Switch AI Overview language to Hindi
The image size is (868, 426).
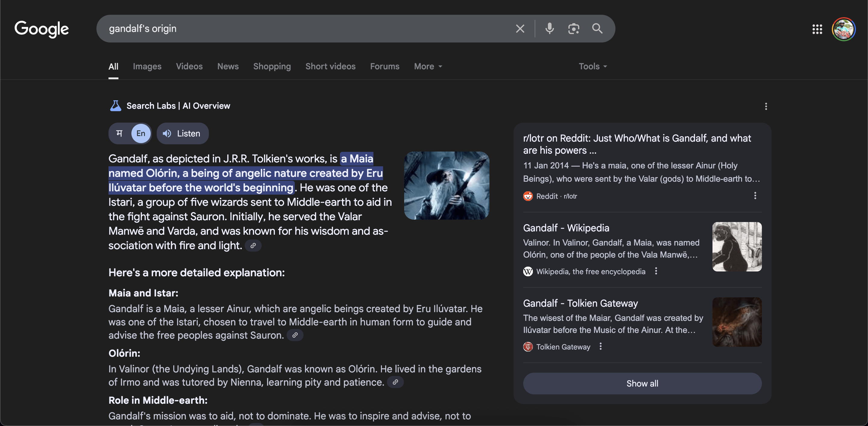click(x=119, y=133)
